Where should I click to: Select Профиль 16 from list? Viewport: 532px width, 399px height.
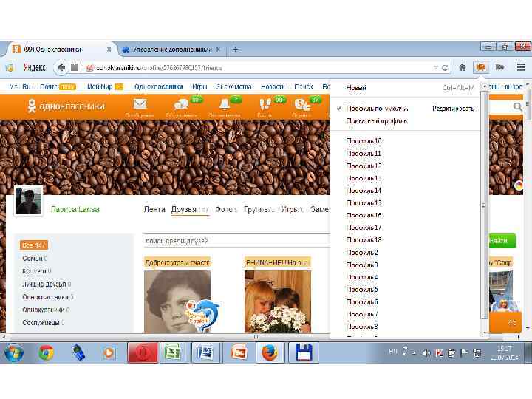364,216
